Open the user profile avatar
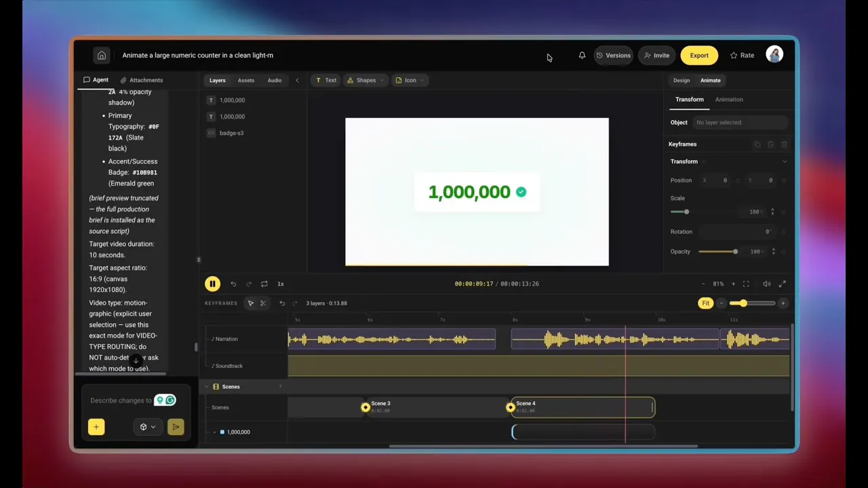 click(x=774, y=55)
